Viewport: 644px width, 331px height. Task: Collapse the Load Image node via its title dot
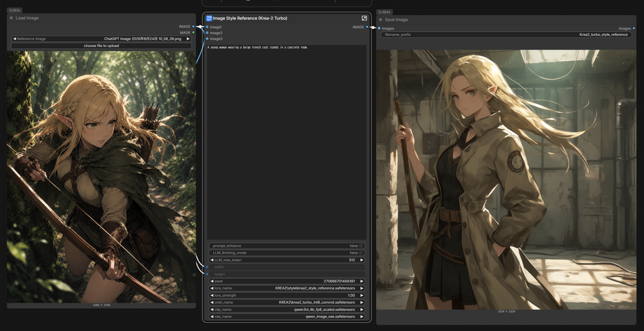(x=11, y=18)
